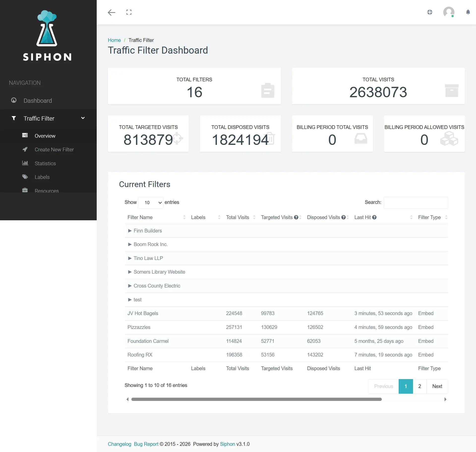Viewport: 476px width, 452px height.
Task: Open notifications bell icon
Action: tap(468, 12)
